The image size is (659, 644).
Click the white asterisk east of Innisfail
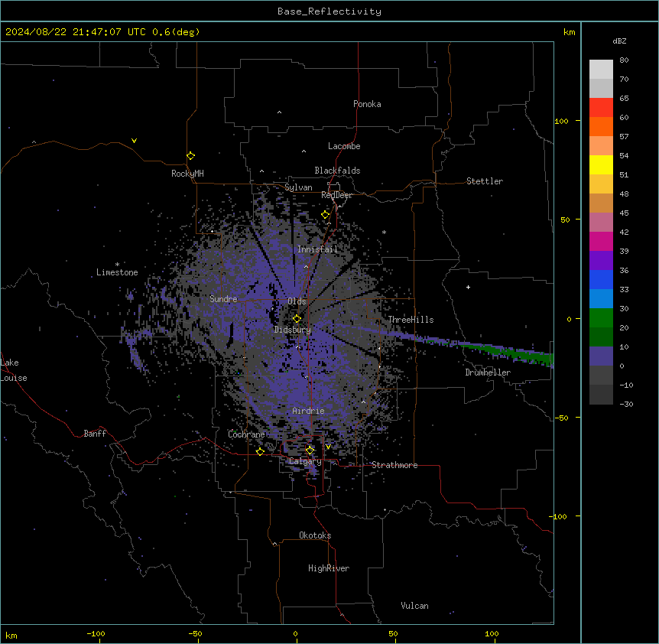(x=384, y=232)
